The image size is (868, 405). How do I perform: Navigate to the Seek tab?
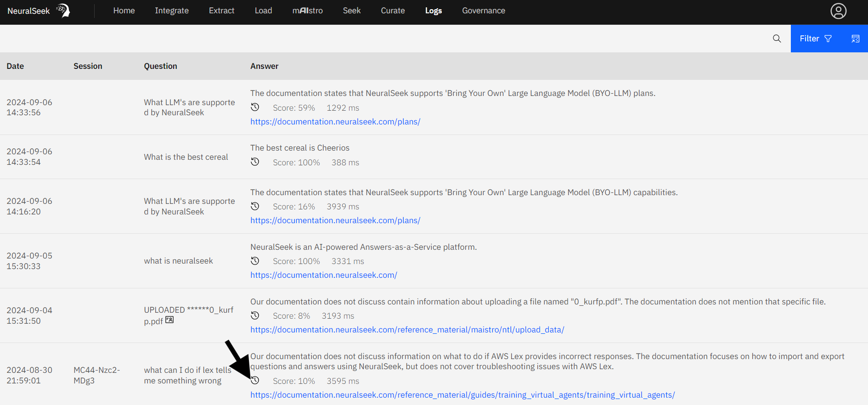[352, 11]
